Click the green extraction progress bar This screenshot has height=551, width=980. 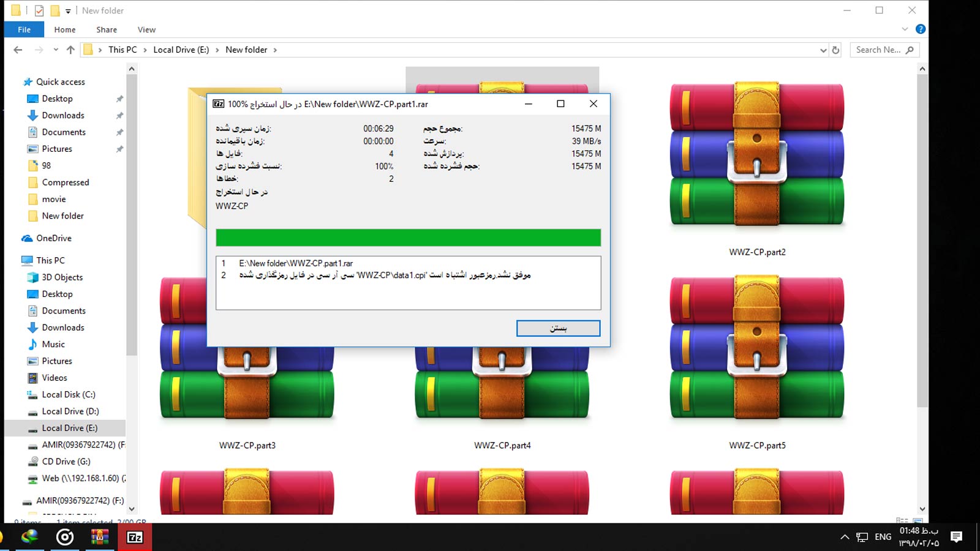[408, 238]
